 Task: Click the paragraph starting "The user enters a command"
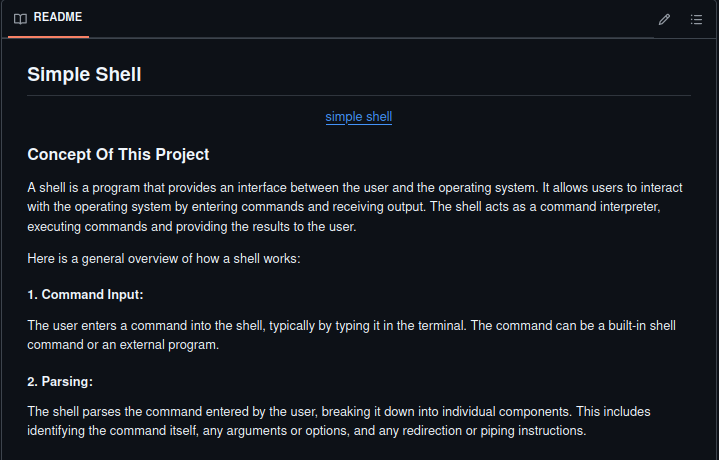350,335
